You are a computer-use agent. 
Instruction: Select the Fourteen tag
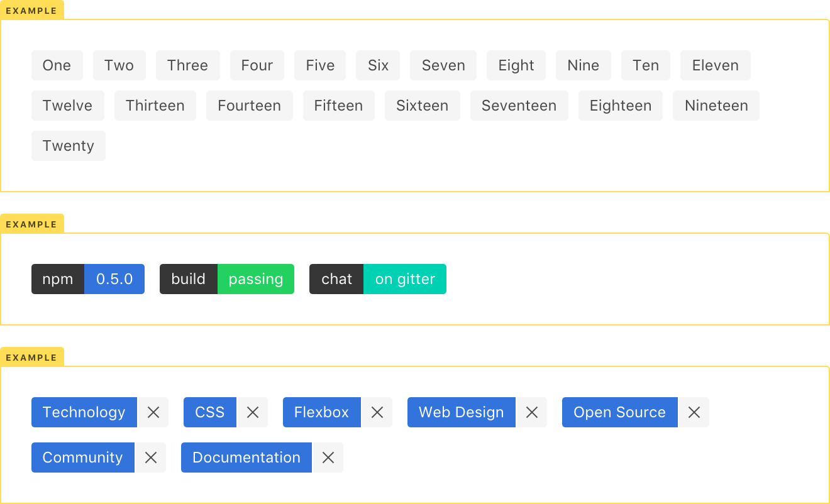[x=249, y=106]
